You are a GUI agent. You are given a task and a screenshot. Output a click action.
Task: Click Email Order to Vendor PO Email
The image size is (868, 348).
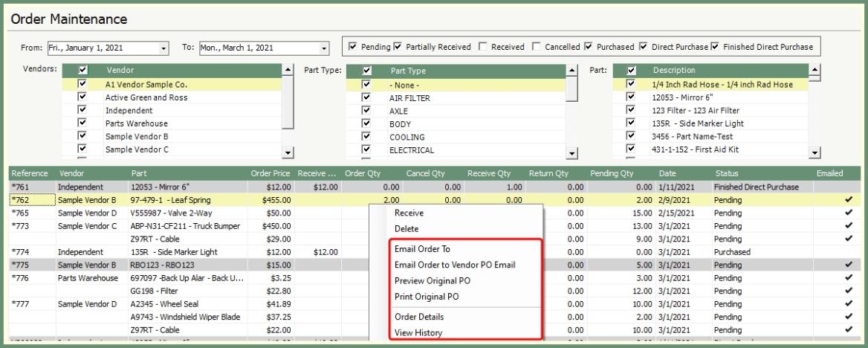(454, 265)
